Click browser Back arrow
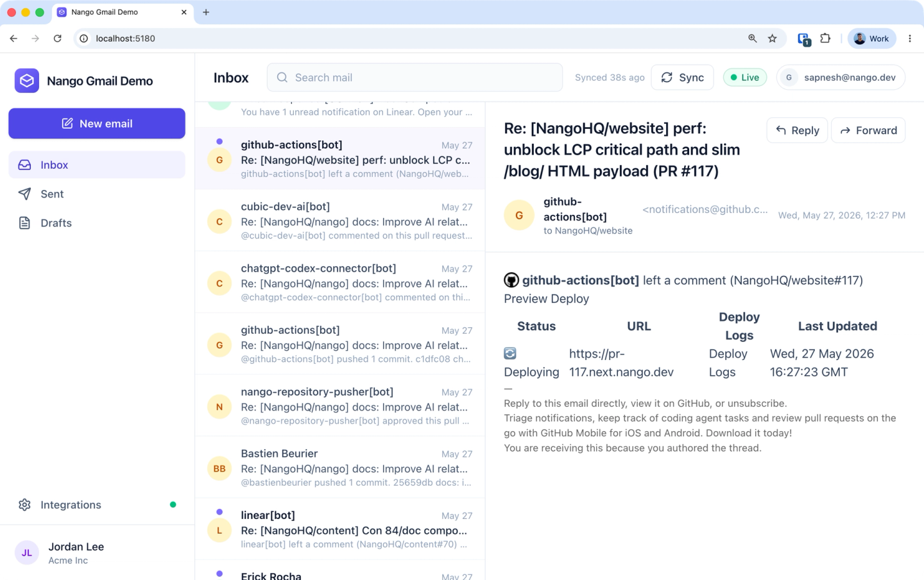The width and height of the screenshot is (924, 580). click(x=13, y=38)
